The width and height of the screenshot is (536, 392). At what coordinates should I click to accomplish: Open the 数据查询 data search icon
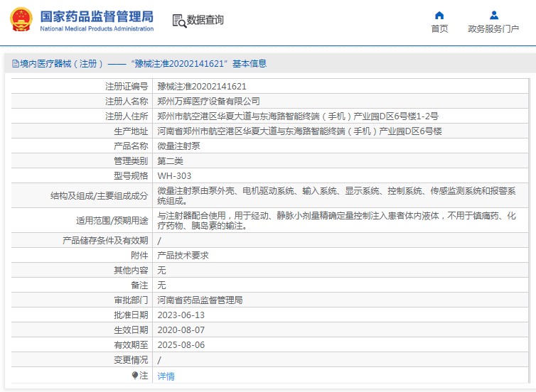click(179, 21)
